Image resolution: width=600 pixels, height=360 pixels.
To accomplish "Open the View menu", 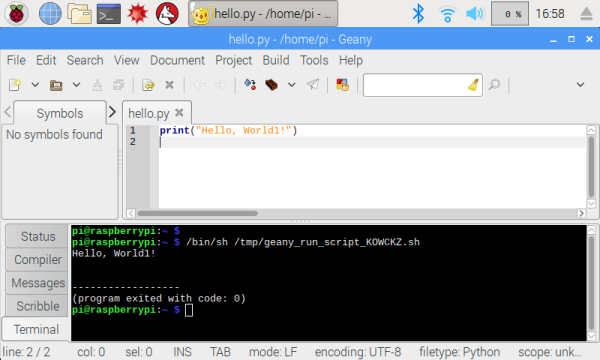I will point(126,60).
